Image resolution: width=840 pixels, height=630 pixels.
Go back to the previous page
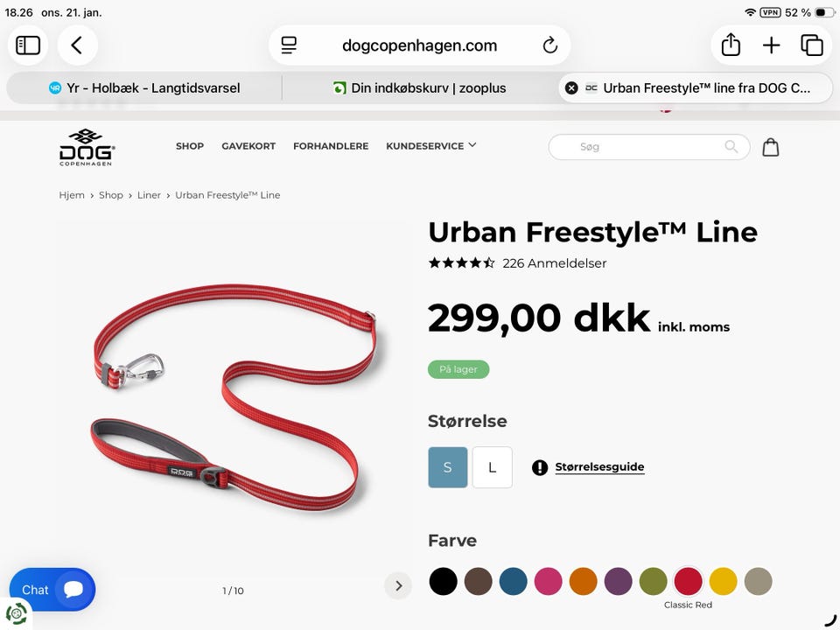click(77, 45)
